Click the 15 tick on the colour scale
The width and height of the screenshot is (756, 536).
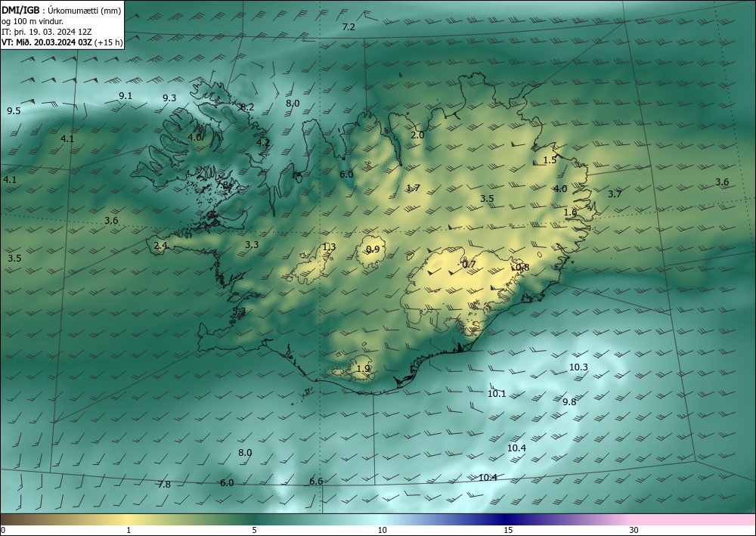(508, 530)
